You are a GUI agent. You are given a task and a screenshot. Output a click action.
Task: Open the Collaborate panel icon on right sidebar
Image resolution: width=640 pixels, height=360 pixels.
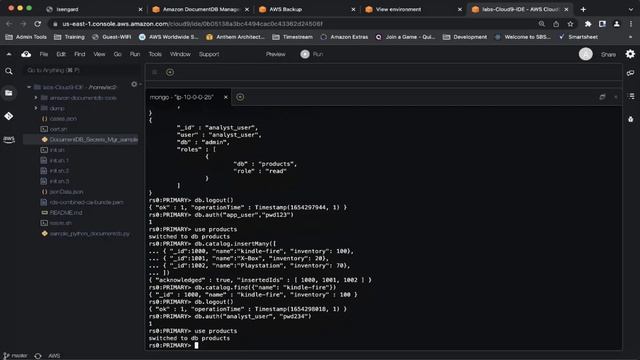(x=631, y=73)
